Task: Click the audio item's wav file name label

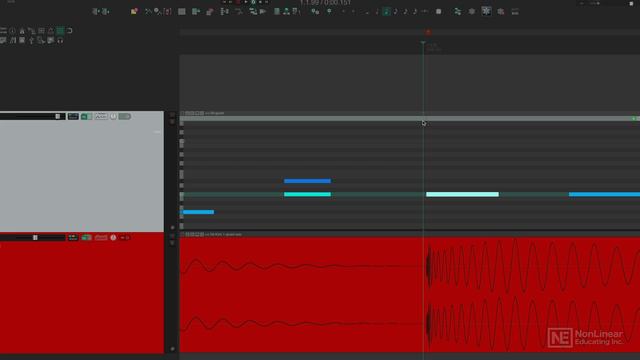Action: click(x=223, y=234)
